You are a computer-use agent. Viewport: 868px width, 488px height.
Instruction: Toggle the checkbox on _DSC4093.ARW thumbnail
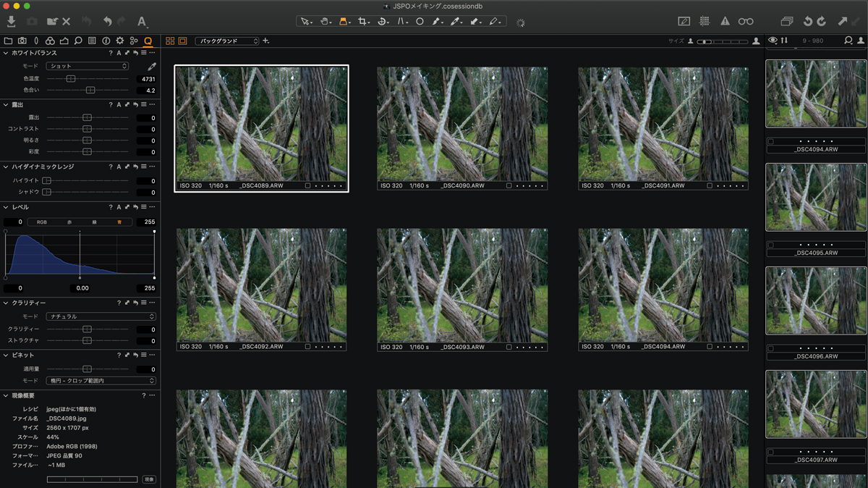[509, 347]
